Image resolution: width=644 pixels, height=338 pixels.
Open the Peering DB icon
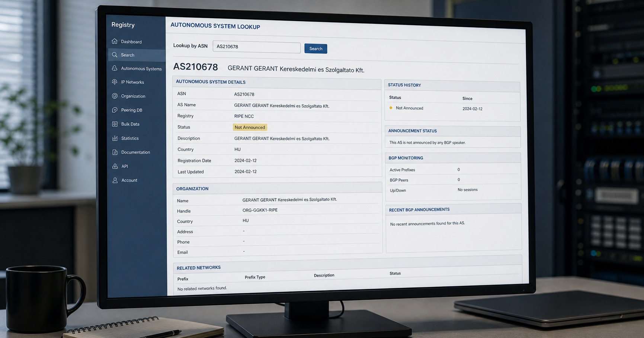pos(115,110)
